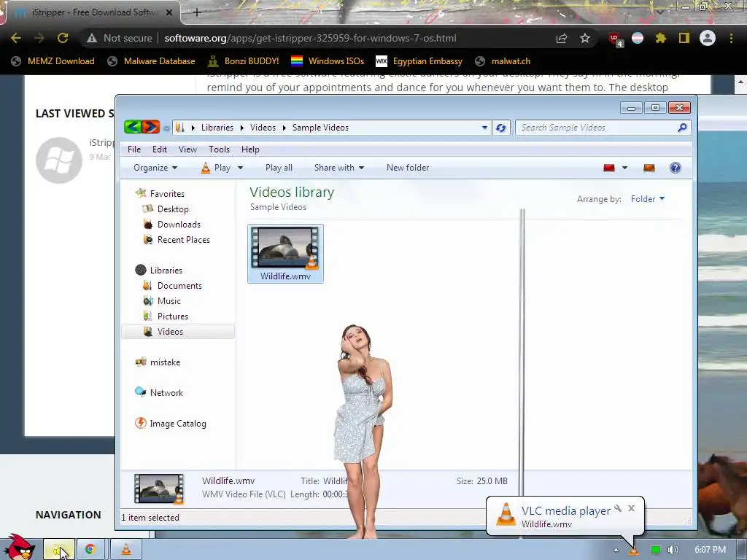Open the uBlock Origin extension icon
747x560 pixels.
[615, 39]
